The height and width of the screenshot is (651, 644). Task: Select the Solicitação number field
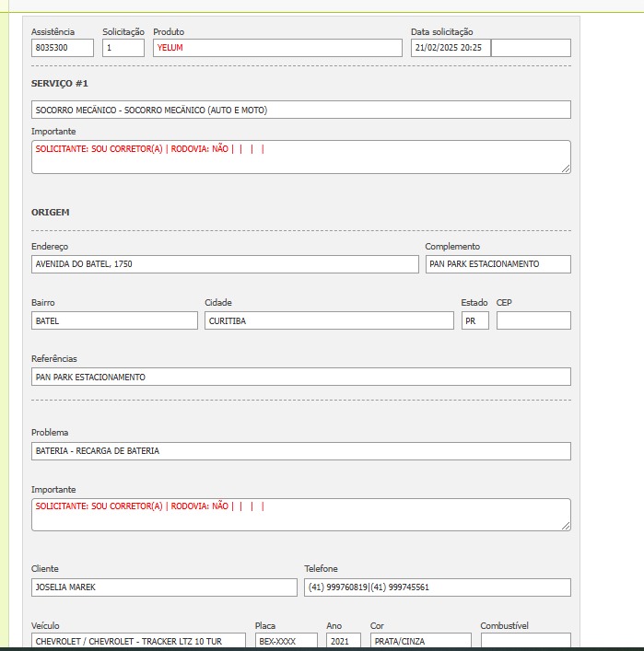pyautogui.click(x=123, y=48)
